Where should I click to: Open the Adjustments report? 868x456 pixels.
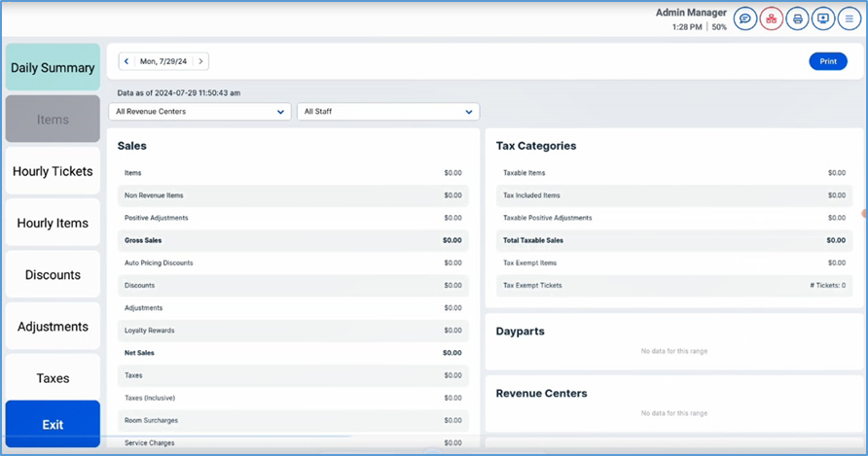pyautogui.click(x=53, y=327)
